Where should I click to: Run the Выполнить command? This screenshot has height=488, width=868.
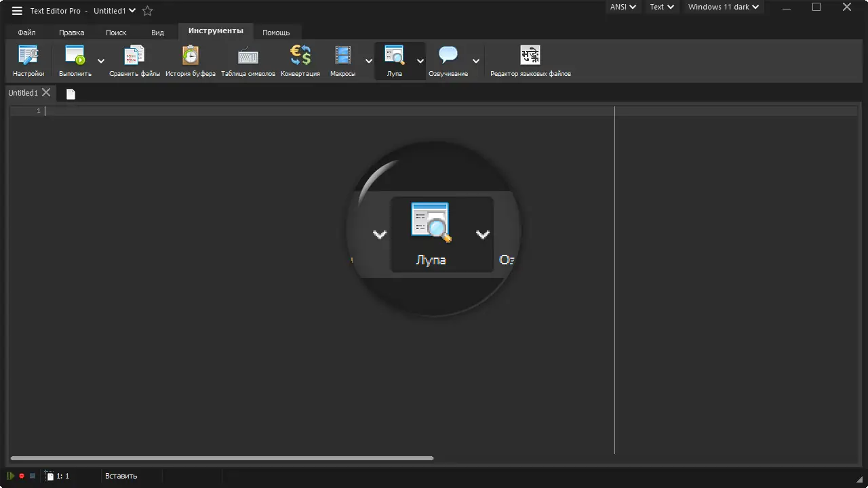(x=75, y=60)
